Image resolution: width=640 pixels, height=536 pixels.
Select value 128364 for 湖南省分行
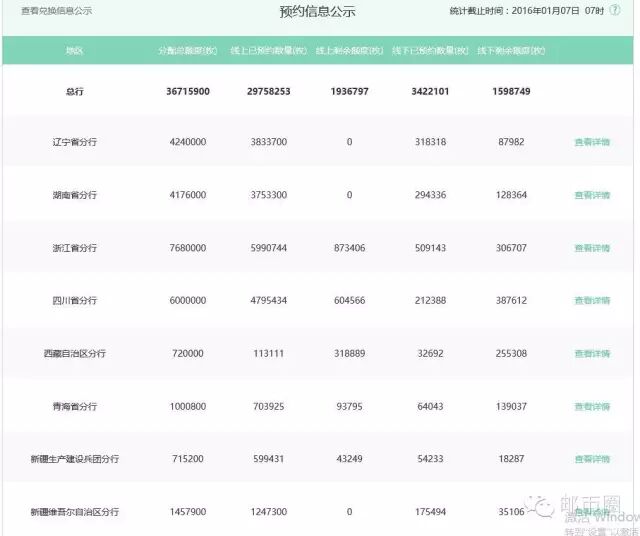point(511,195)
